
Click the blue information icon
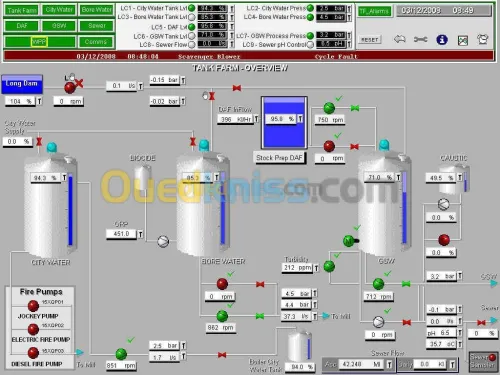point(442,40)
